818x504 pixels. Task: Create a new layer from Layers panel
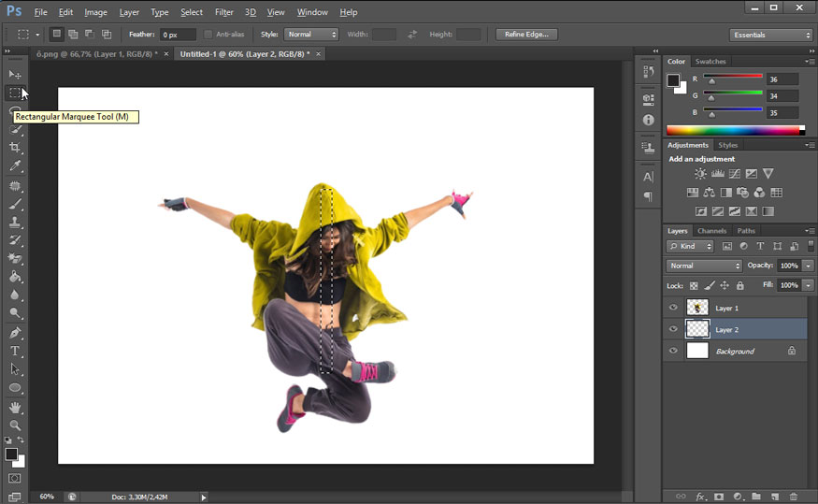(774, 497)
